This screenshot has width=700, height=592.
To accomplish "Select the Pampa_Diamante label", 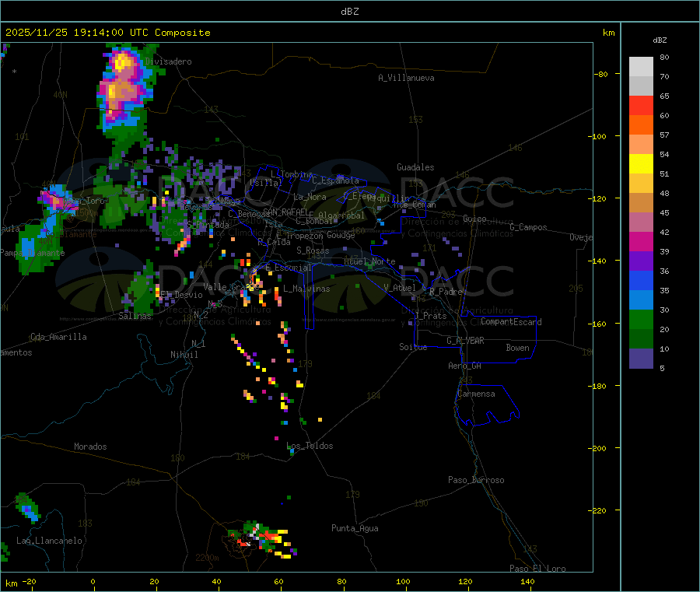I will pyautogui.click(x=32, y=253).
